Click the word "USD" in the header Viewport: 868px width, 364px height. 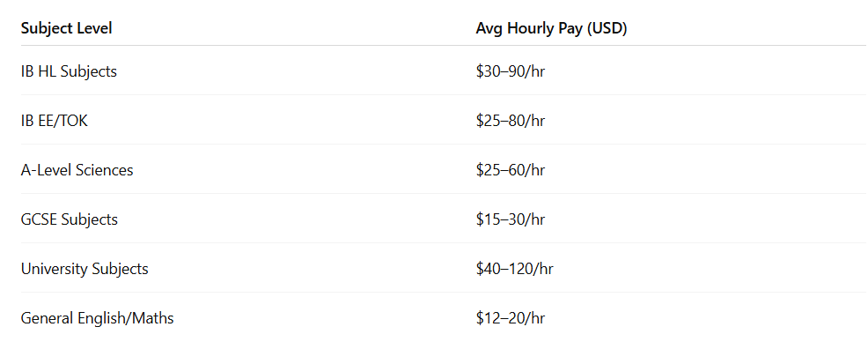[607, 28]
